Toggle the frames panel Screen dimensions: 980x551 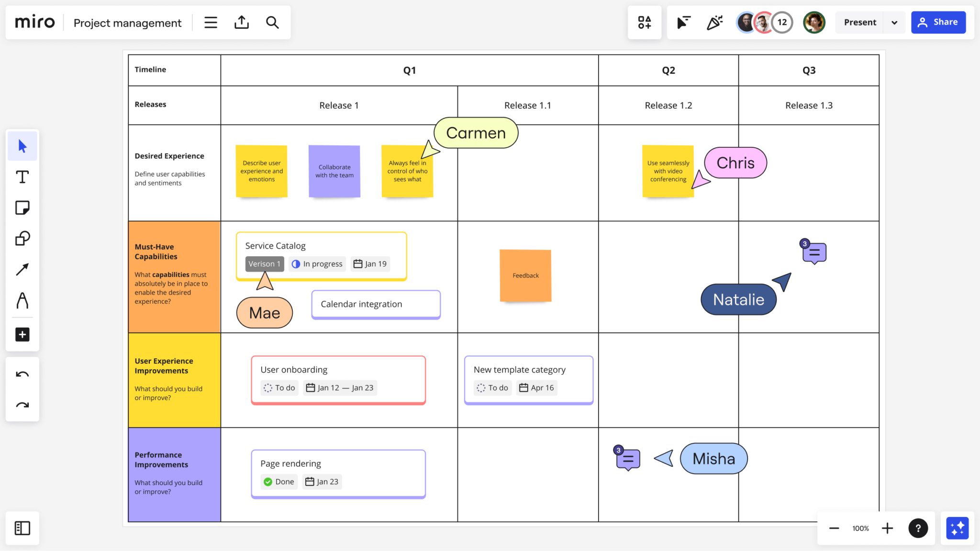click(22, 528)
